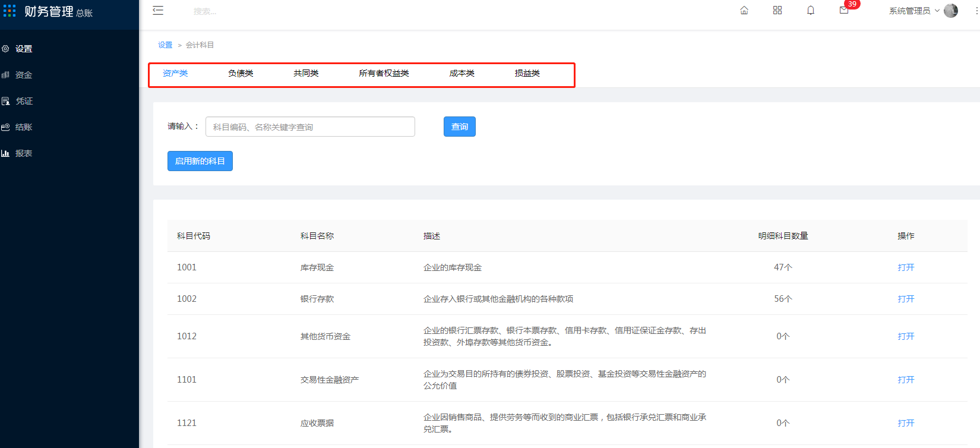Screen dimensions: 980x448
Task: Open account 1012 其他货币资金 via 打开
Action: point(906,336)
